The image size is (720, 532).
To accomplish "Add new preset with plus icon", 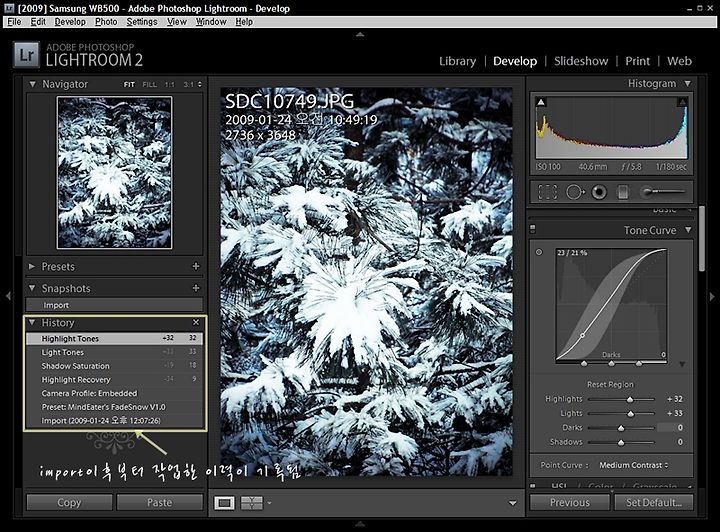I will point(196,266).
